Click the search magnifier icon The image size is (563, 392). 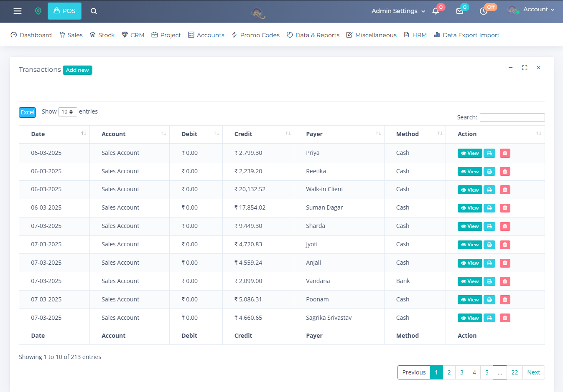tap(94, 11)
